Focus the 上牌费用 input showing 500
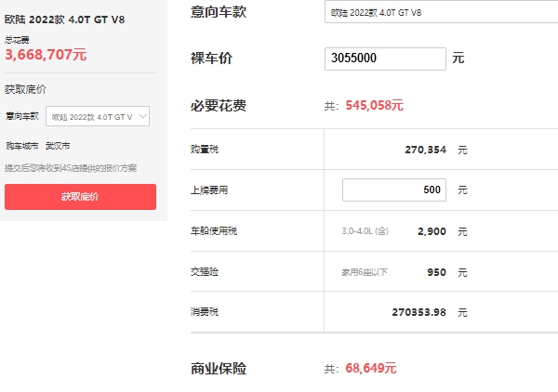Screen dimensions: 558x392 pos(393,189)
